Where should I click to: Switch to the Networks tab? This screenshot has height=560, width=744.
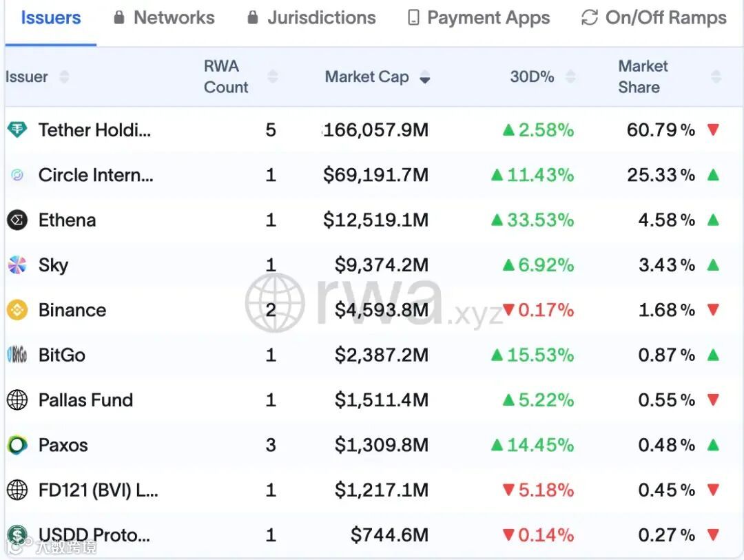coord(165,18)
